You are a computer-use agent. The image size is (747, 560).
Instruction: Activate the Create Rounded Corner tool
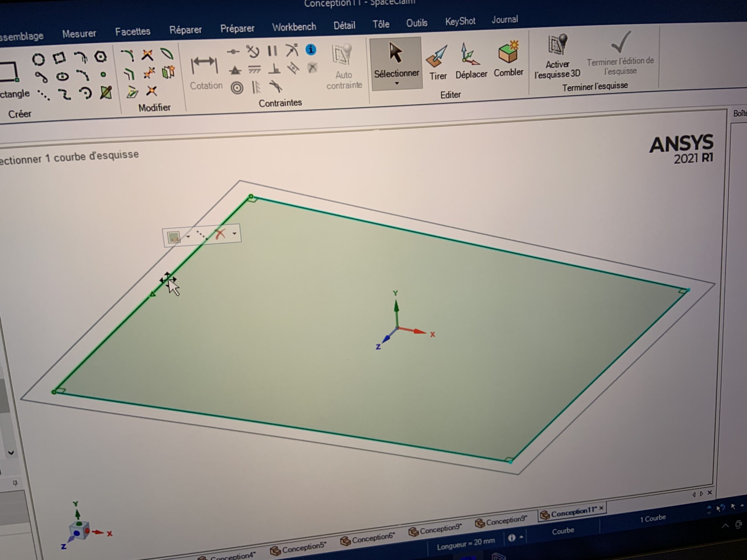coord(127,55)
